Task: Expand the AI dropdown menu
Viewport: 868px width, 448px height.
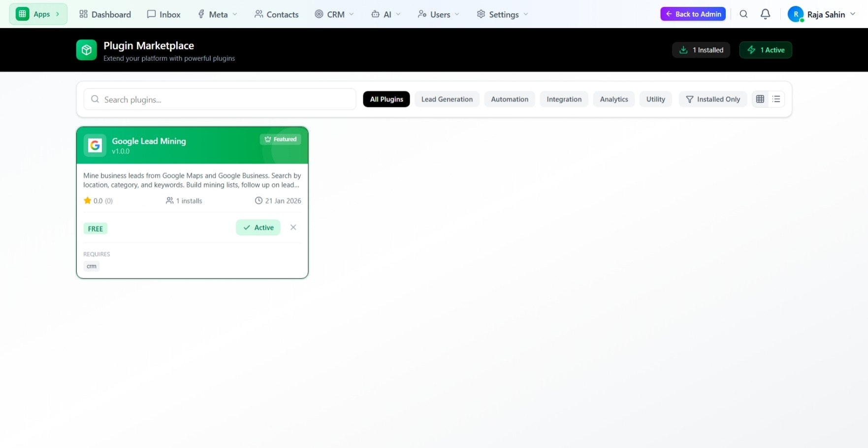Action: coord(386,14)
